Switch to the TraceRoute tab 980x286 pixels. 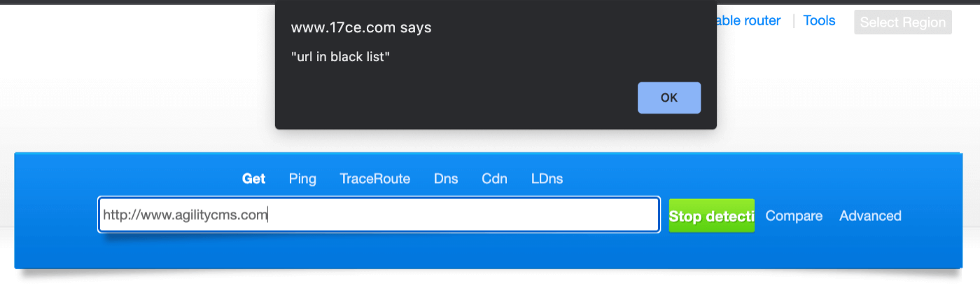374,179
